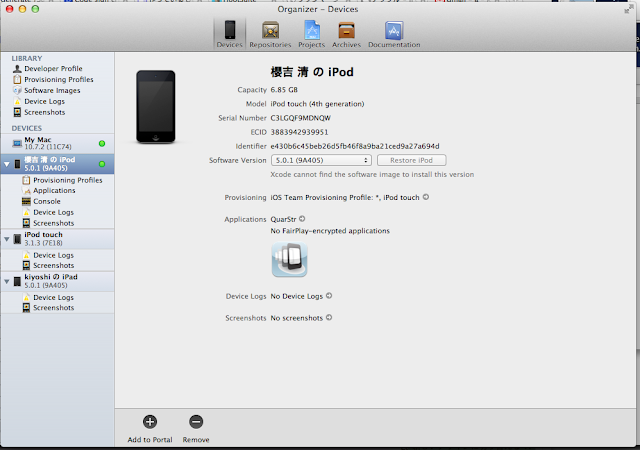Open Screenshots under iPod touch 3.1.3
This screenshot has height=450, width=640.
coord(53,265)
